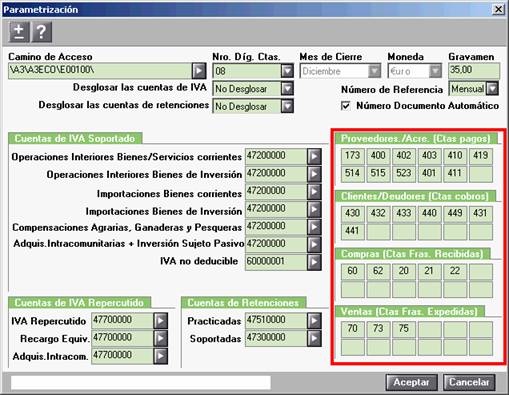The width and height of the screenshot is (509, 395).
Task: Click Compras account cell 62
Action: 378,271
